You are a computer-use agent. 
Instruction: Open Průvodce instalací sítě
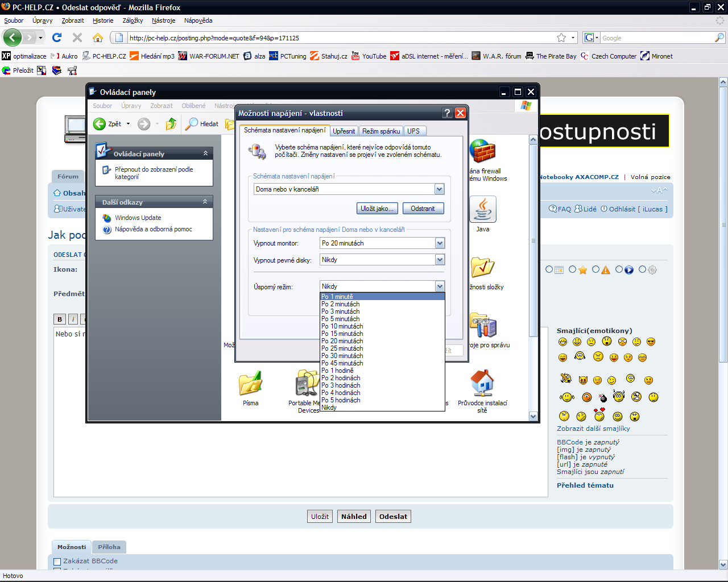point(482,392)
